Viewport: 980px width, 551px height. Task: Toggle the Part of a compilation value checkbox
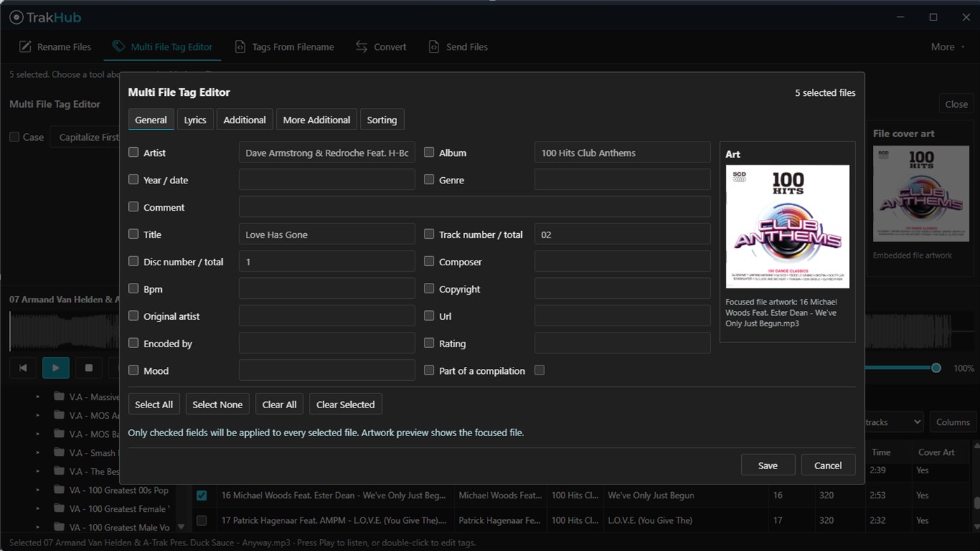coord(539,370)
